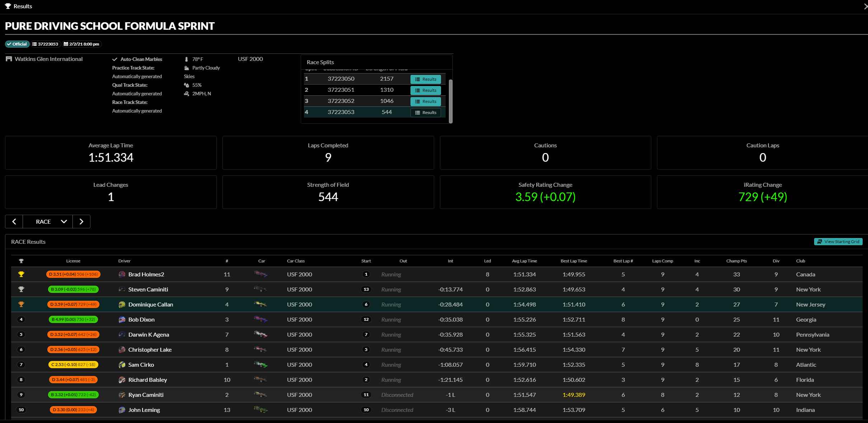868x423 pixels.
Task: Click driver name Ryan Caminiti
Action: pyautogui.click(x=146, y=395)
